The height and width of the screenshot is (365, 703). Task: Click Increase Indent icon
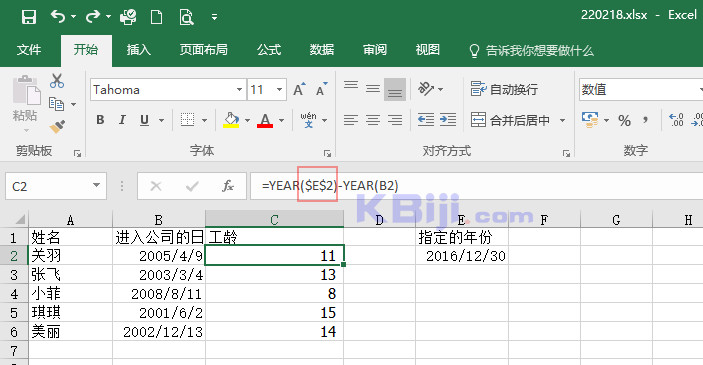point(448,120)
